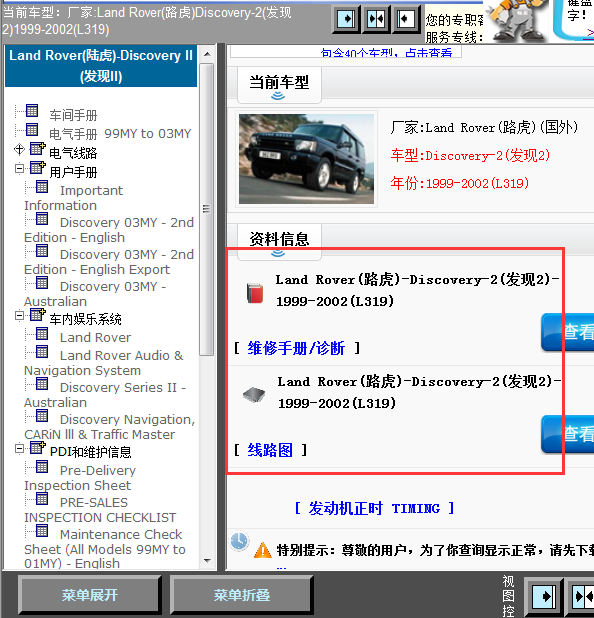This screenshot has height=618, width=594.
Task: Click the 菜单展开 button
Action: (x=89, y=595)
